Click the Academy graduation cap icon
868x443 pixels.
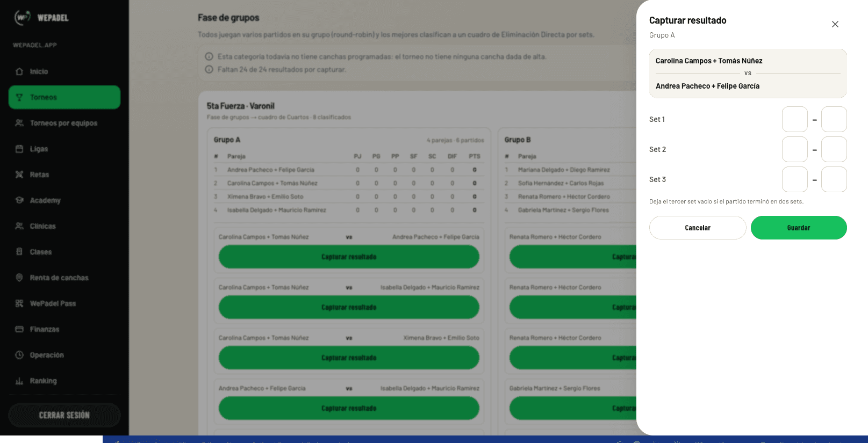click(x=19, y=200)
